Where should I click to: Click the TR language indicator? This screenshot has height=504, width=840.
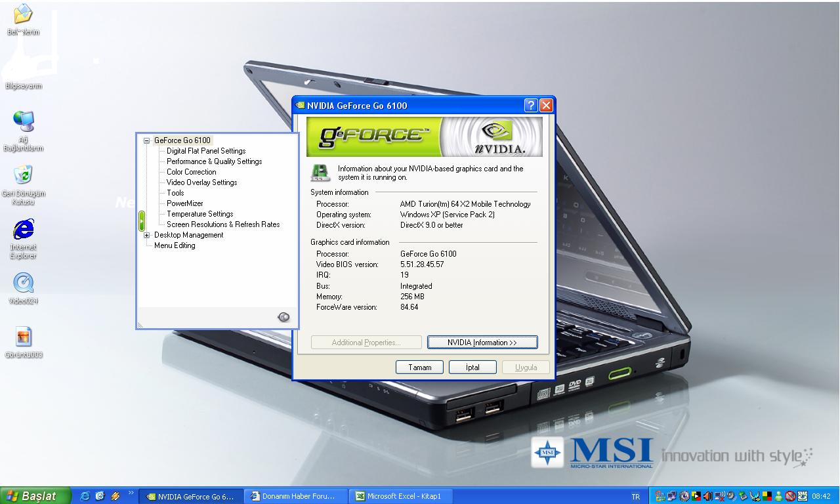(x=635, y=497)
